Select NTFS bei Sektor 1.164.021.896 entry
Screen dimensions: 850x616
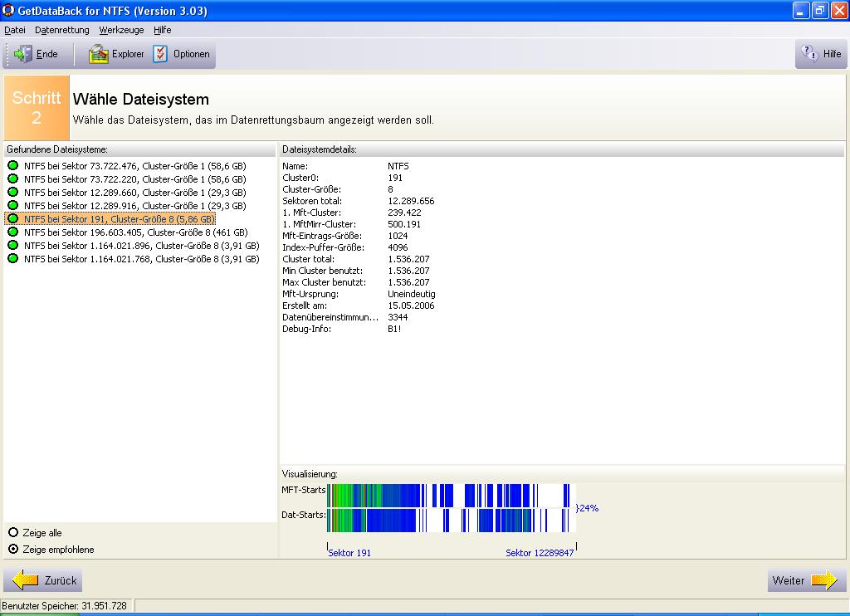(x=141, y=246)
